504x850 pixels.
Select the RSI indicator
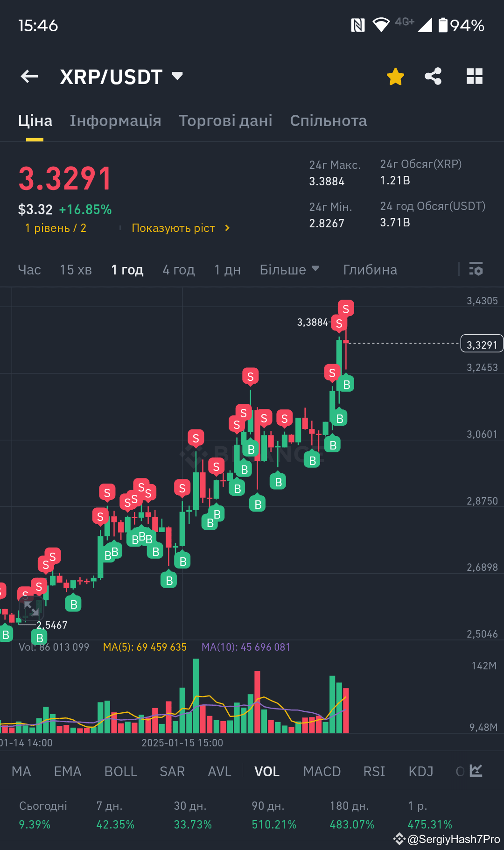pos(374,772)
